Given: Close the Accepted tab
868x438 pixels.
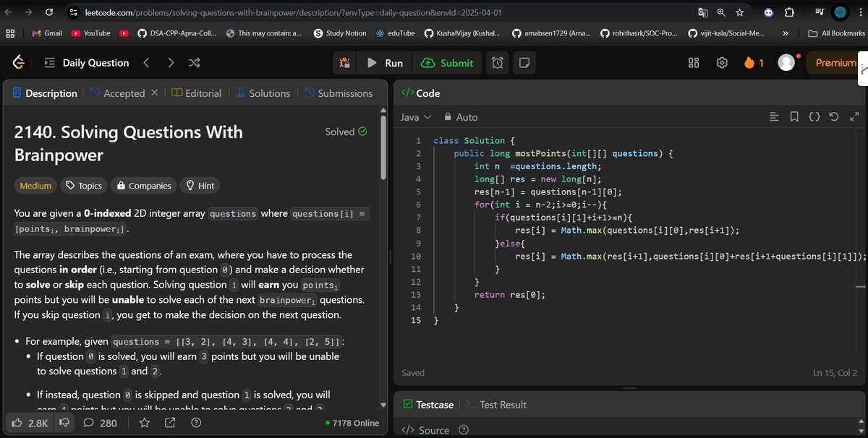Looking at the screenshot, I should pos(153,93).
